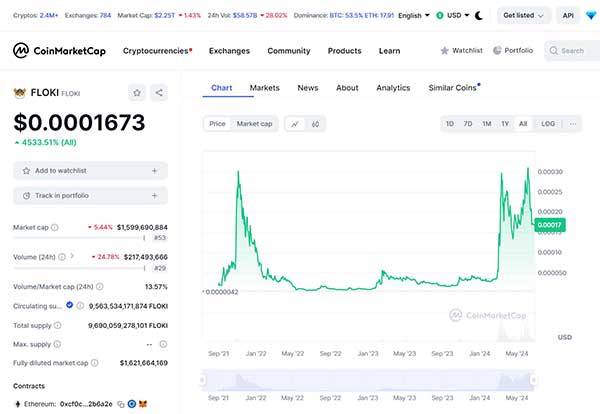
Task: Click Ethereum chain icon in Contracts
Action: [x=18, y=404]
